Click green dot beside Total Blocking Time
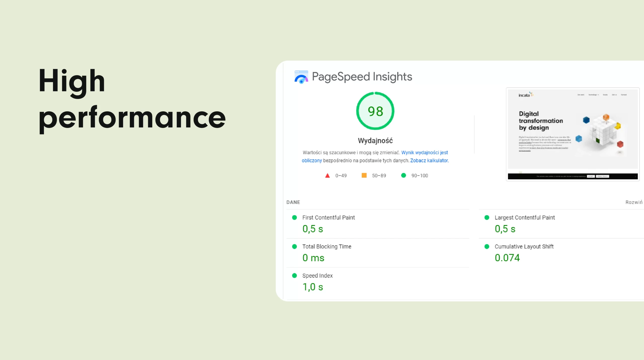 click(294, 246)
